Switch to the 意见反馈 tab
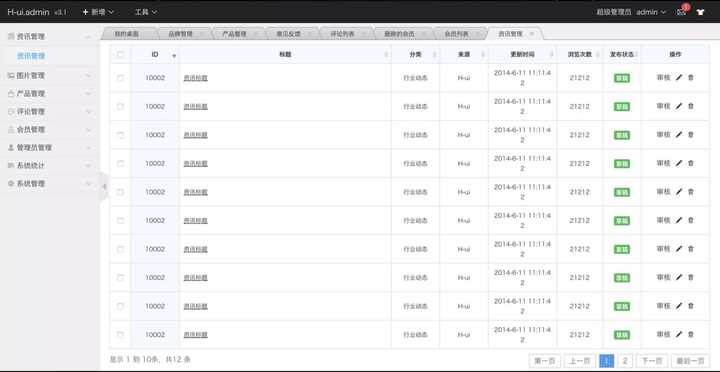The height and width of the screenshot is (372, 720). pyautogui.click(x=288, y=34)
